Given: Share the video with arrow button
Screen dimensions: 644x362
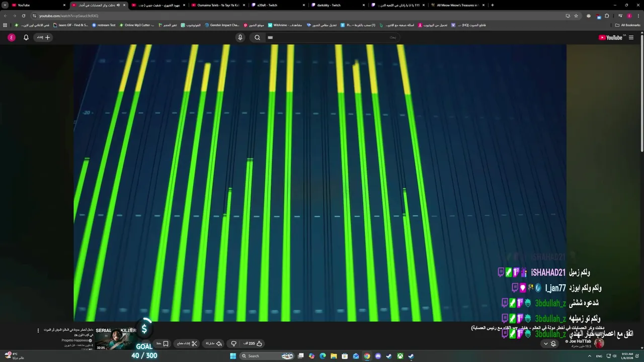Looking at the screenshot, I should tap(214, 343).
